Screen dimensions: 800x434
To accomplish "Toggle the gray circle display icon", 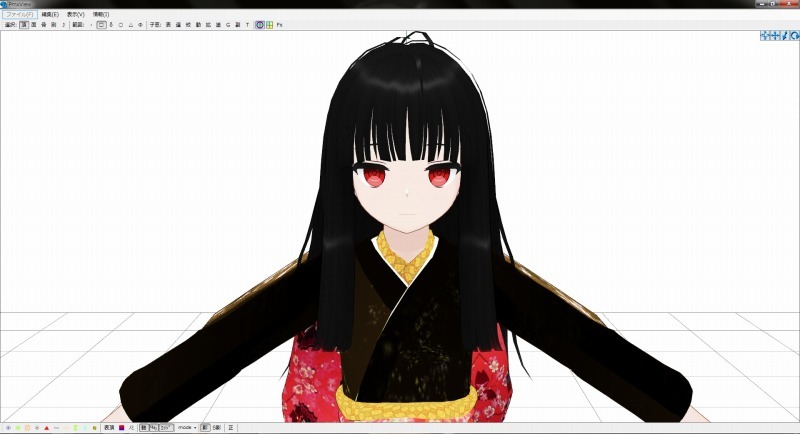I will tap(37, 428).
